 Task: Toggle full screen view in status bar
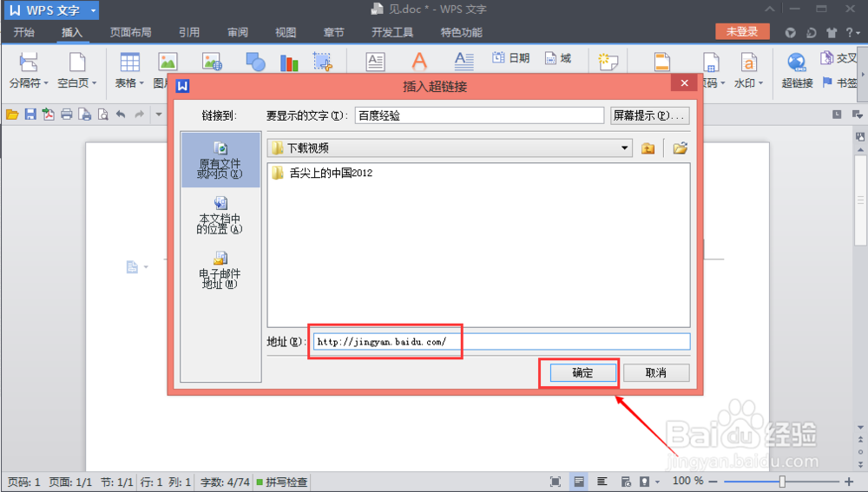click(556, 482)
